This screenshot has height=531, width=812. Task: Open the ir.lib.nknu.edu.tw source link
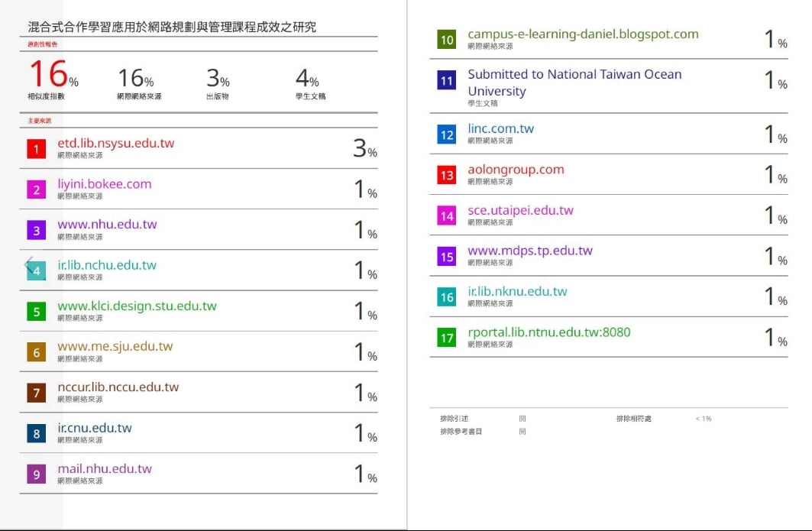tap(517, 291)
